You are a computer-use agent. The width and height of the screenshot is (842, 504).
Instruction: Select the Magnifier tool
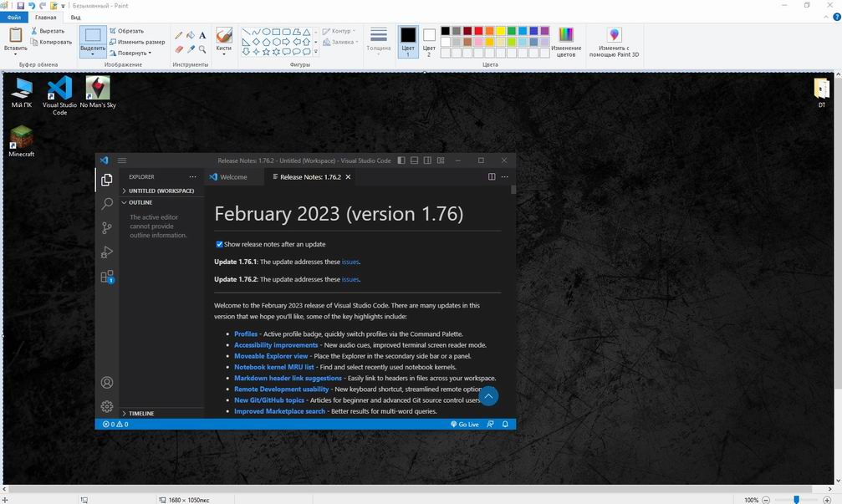202,49
